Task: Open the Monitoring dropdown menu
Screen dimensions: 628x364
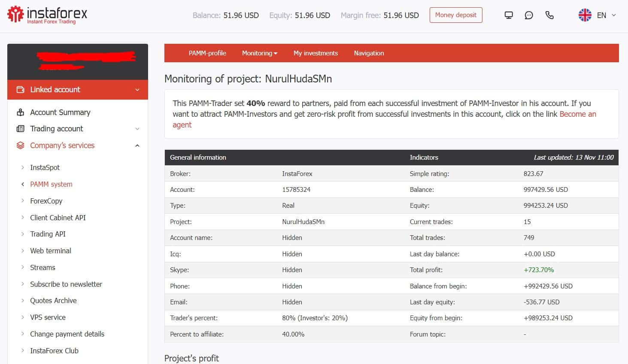Action: pyautogui.click(x=260, y=53)
